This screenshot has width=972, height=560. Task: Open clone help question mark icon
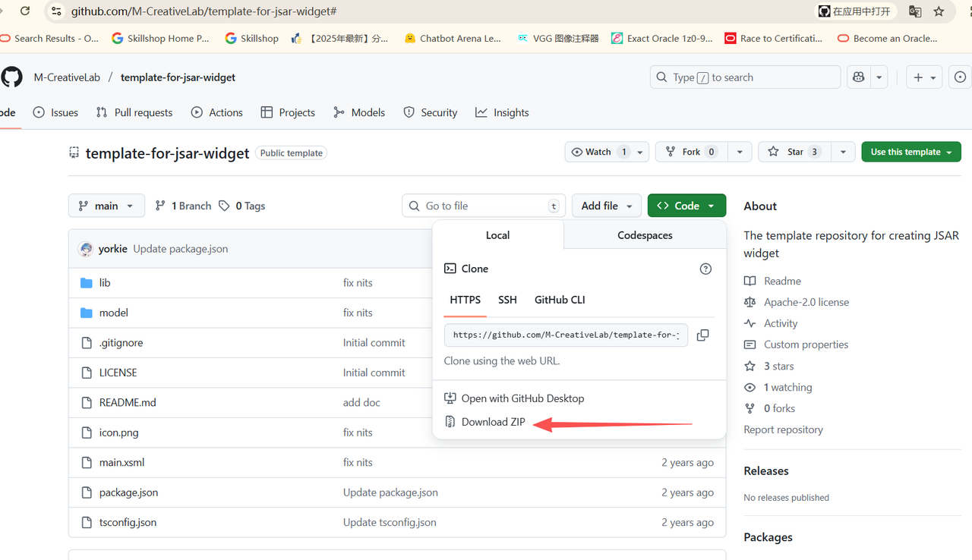705,269
